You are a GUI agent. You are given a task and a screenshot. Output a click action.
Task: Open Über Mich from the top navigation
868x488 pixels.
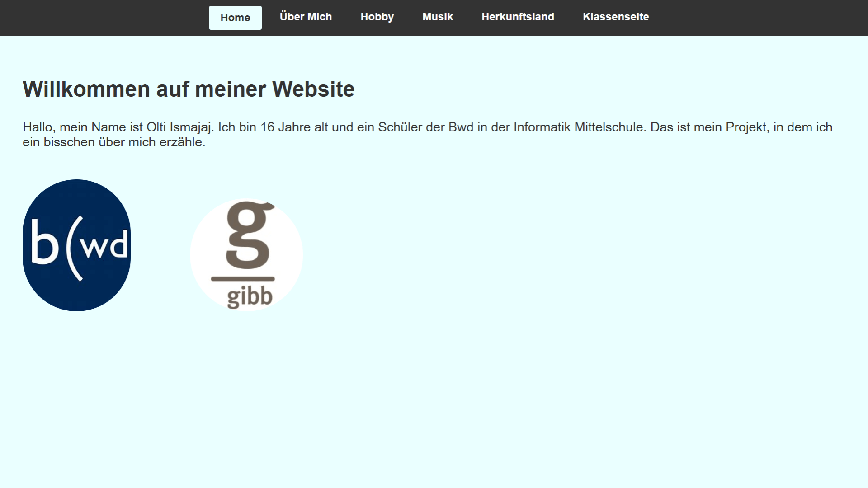[306, 17]
